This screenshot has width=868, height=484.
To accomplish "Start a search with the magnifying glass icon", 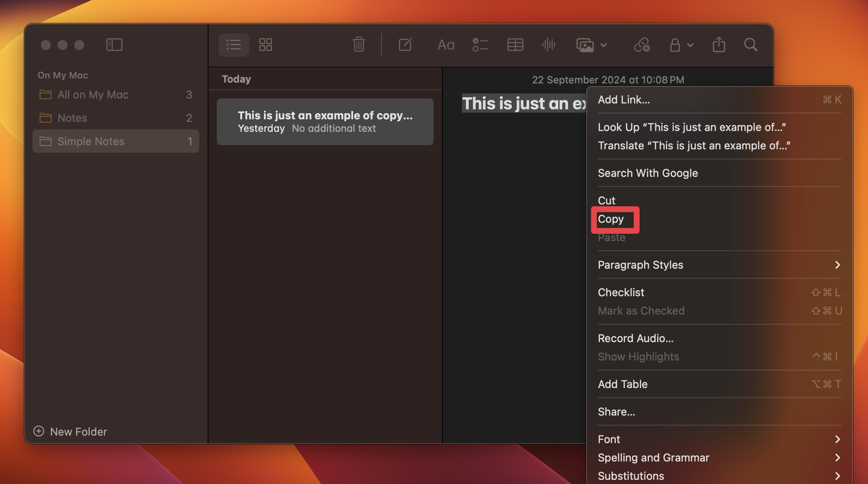I will point(750,45).
